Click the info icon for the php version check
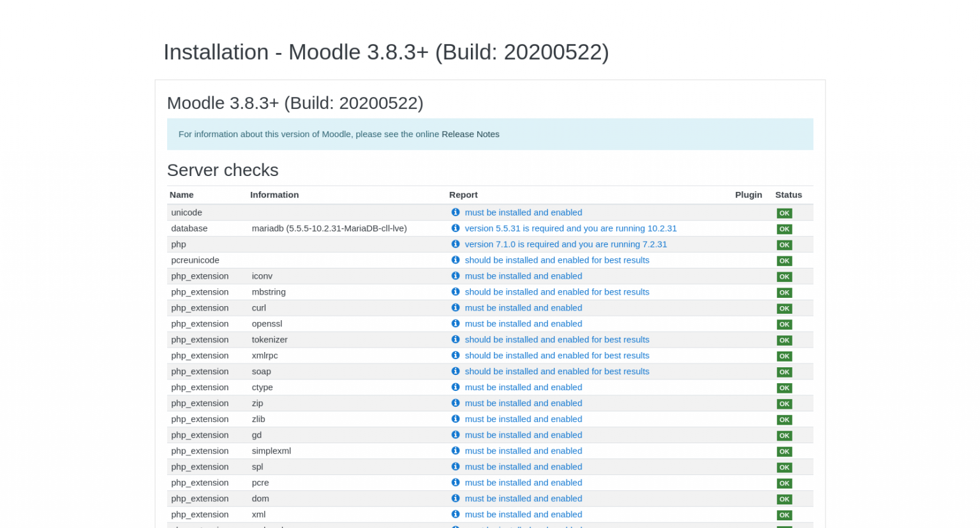 [456, 244]
